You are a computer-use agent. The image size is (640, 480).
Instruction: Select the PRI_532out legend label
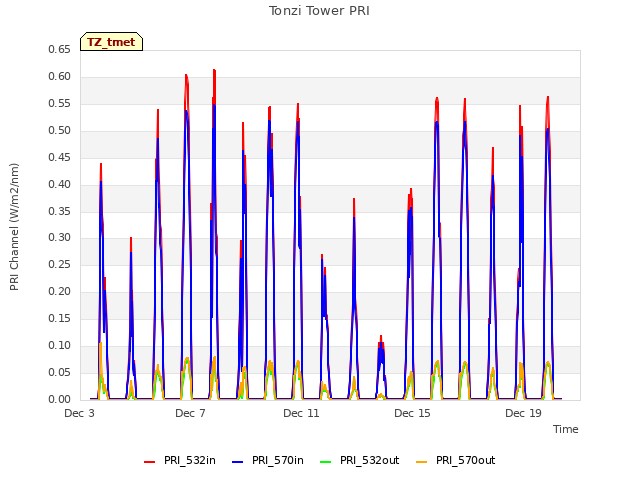coord(369,460)
